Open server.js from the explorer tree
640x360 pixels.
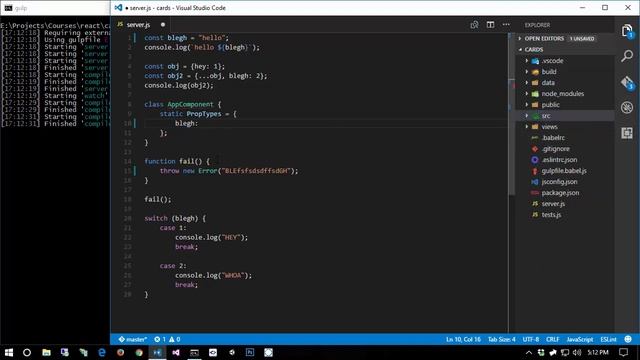pos(553,204)
